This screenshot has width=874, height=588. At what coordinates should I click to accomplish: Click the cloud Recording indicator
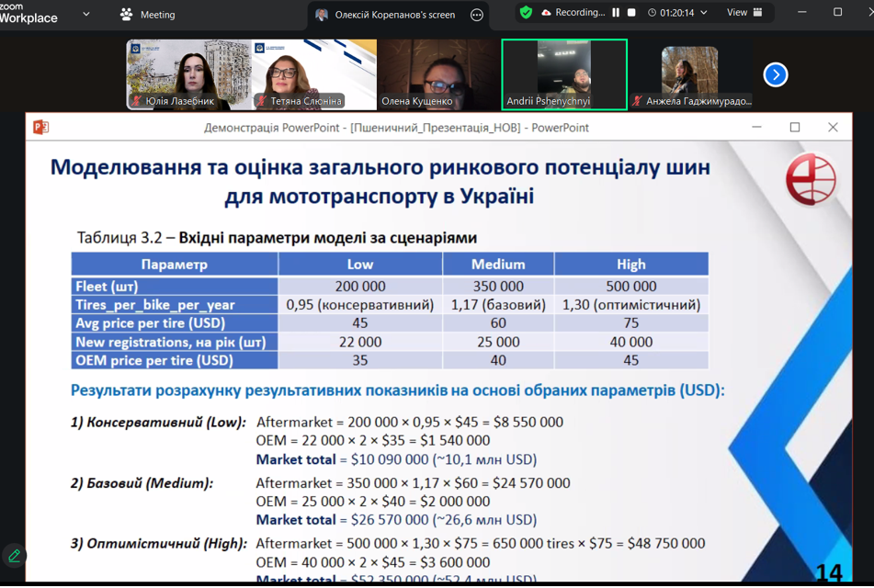click(573, 13)
